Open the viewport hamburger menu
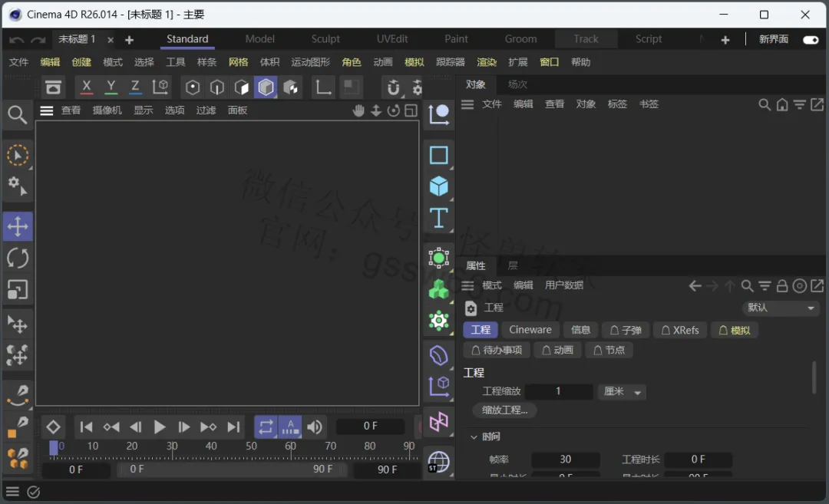 (47, 110)
